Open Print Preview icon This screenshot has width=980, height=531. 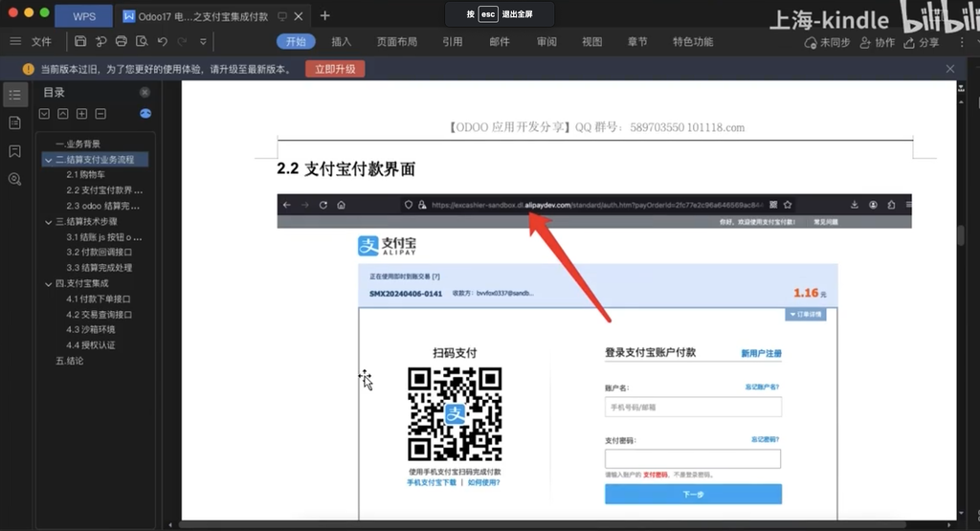coord(142,41)
